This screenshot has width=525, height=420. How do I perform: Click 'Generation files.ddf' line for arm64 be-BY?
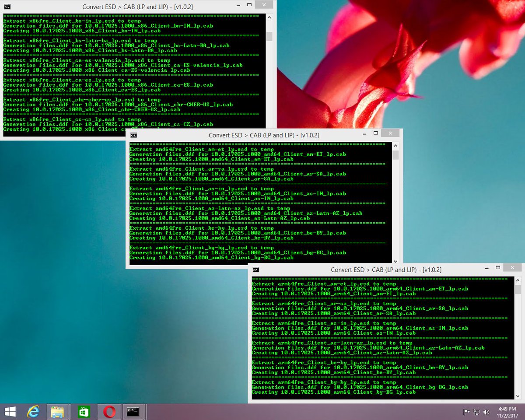(360, 367)
